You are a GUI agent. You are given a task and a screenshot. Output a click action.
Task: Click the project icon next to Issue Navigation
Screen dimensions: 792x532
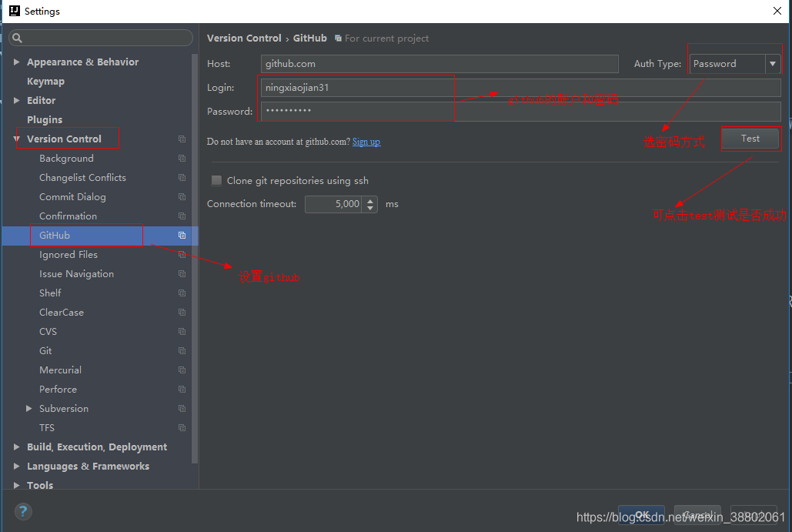tap(182, 274)
